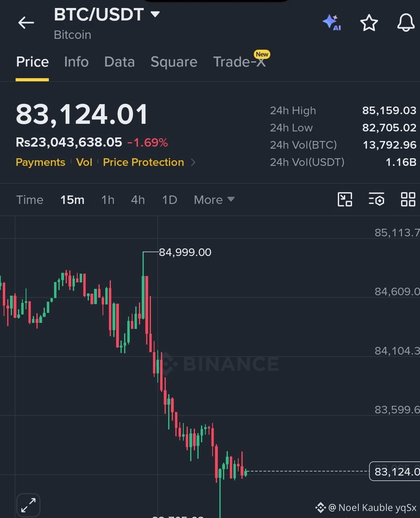
Task: Switch to the Info tab
Action: pos(76,62)
